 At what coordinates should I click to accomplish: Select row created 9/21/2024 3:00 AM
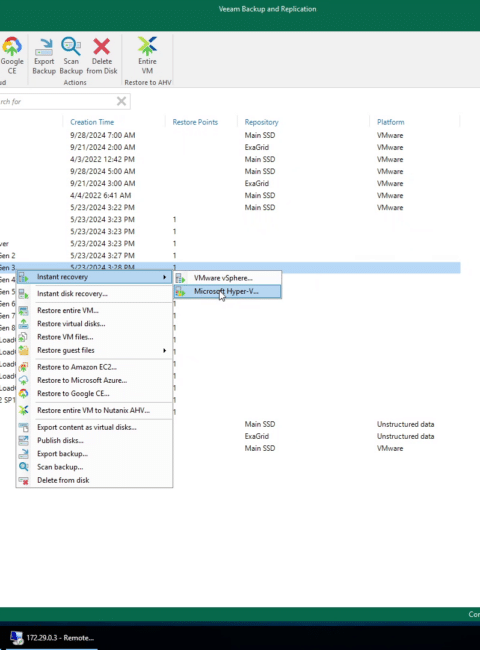coord(230,183)
